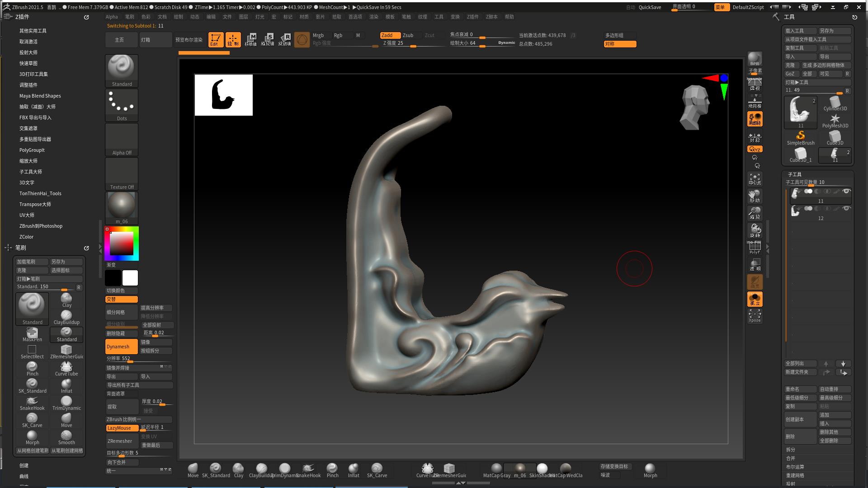Pick the ClayBuildup brush icon
Screen dimensions: 868x488
[x=66, y=316]
